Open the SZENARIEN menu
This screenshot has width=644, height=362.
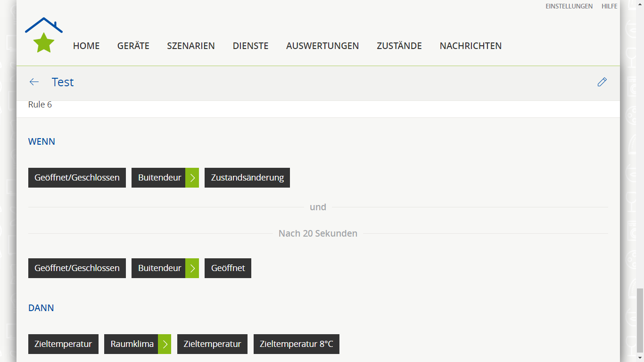point(191,46)
